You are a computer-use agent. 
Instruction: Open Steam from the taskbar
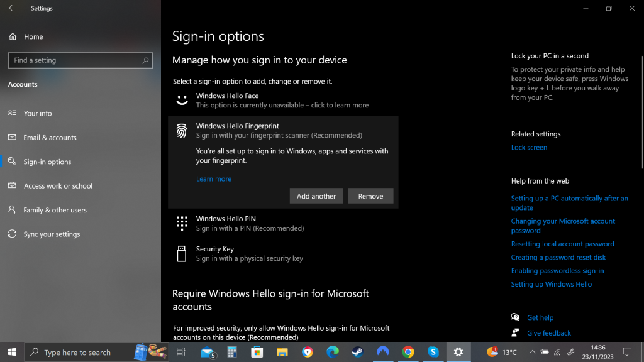[357, 352]
